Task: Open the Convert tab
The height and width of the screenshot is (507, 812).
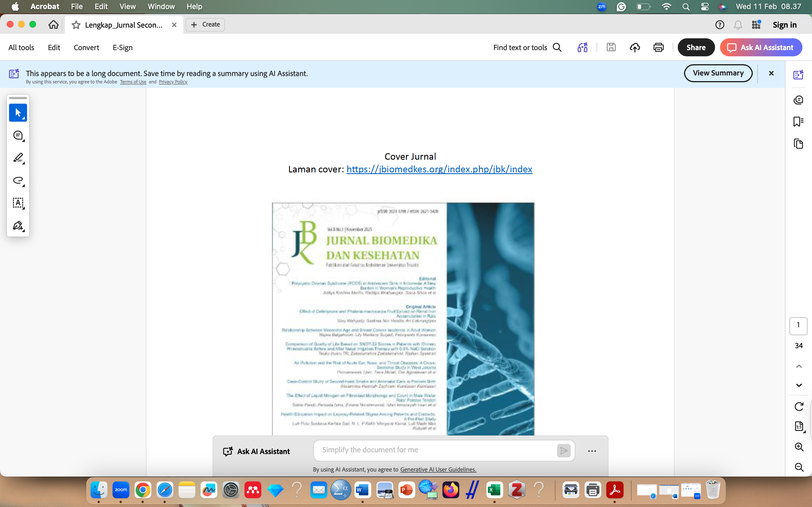Action: tap(86, 48)
